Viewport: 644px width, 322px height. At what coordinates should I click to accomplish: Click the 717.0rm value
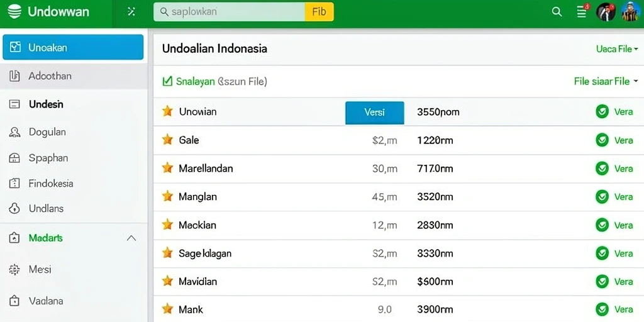(435, 169)
